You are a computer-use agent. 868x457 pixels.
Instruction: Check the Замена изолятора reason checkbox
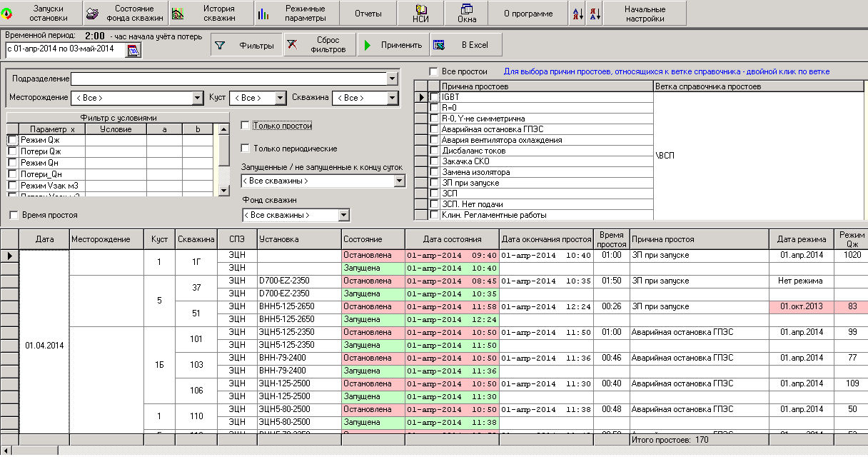435,172
